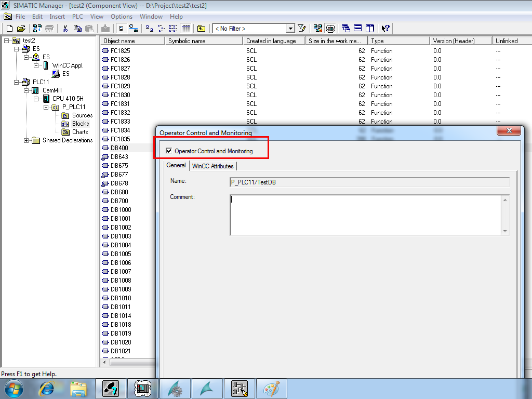Click the Name field P_PLC11/TestDB

[x=369, y=182]
